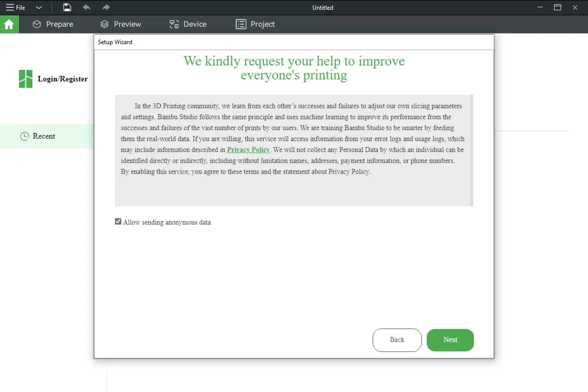Switch to the Device tab
This screenshot has height=392, width=588.
pos(188,24)
